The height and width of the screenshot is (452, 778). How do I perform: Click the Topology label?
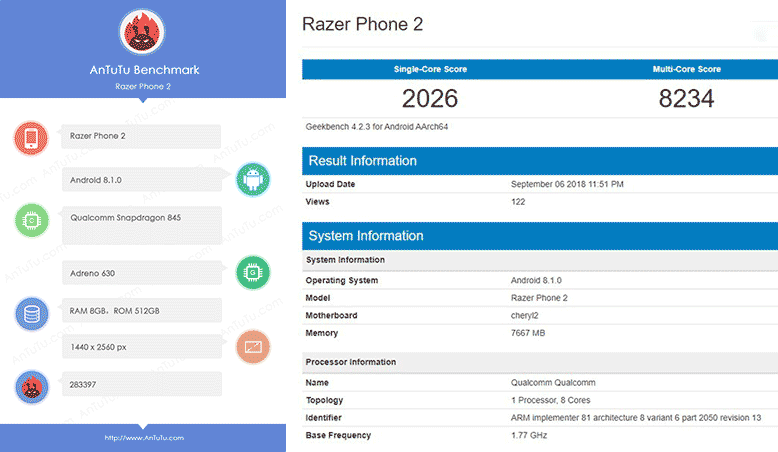(324, 400)
